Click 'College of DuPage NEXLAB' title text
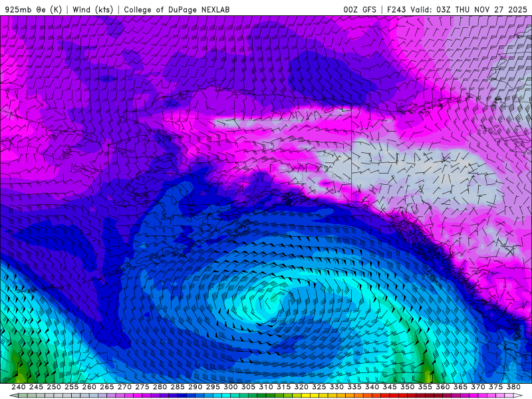 coord(176,9)
